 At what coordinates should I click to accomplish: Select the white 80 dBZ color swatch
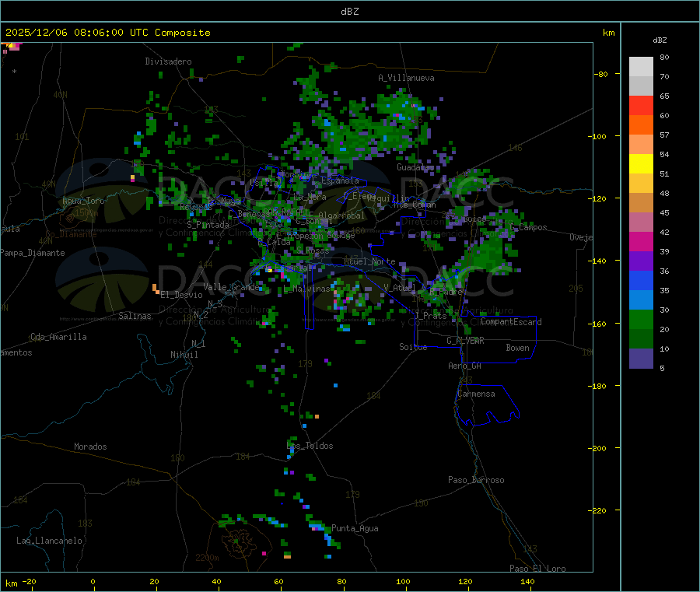point(641,67)
